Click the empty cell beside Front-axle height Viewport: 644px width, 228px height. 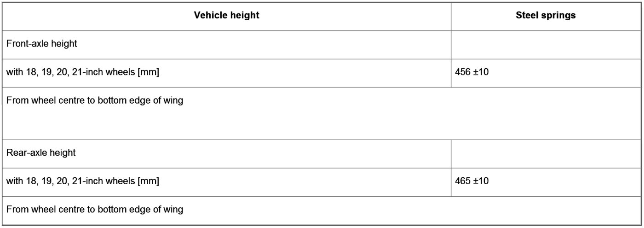(x=546, y=45)
